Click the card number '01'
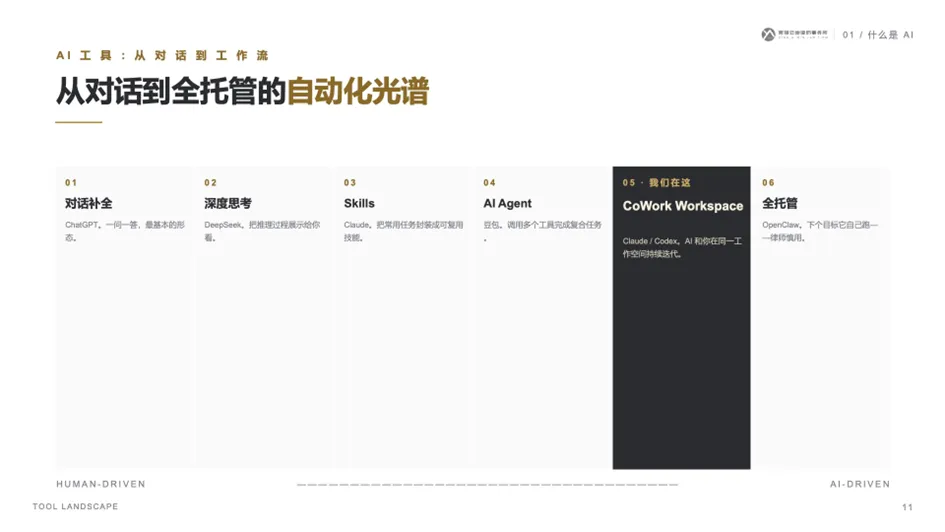This screenshot has height=532, width=945. click(x=71, y=183)
